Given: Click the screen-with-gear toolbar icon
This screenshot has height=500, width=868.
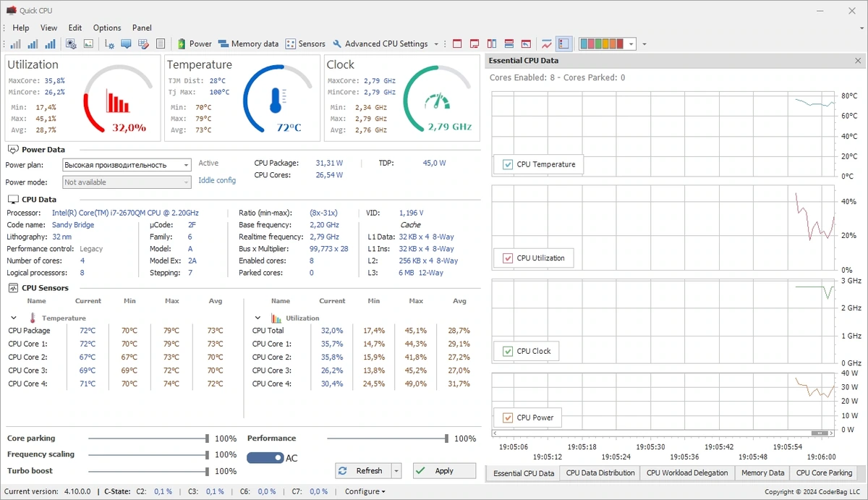Looking at the screenshot, I should 72,44.
